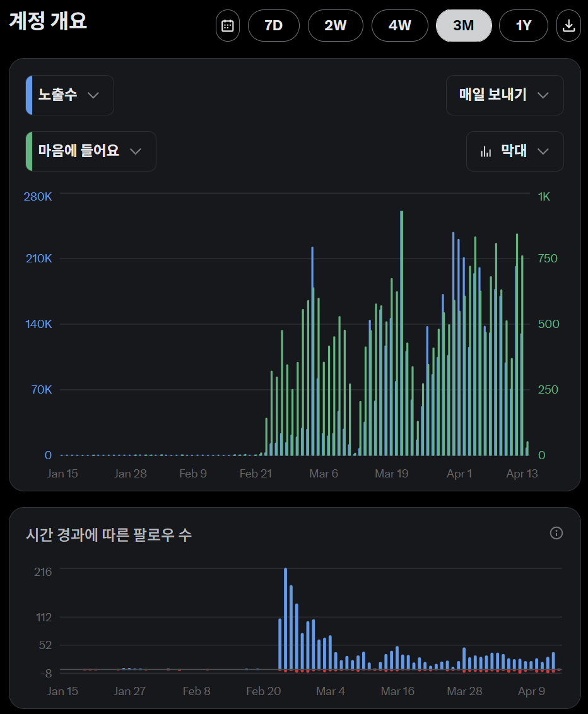Click the tallest follows bar at 216

286,619
